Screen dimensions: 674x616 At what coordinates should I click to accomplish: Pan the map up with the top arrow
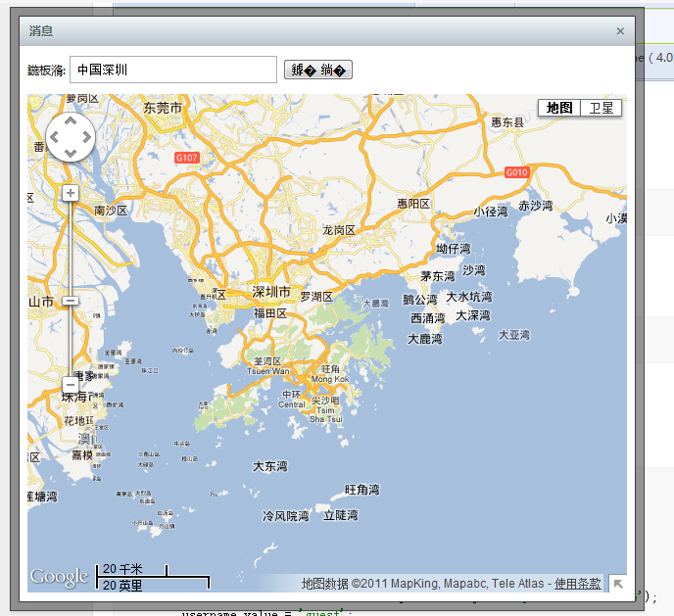pyautogui.click(x=71, y=121)
